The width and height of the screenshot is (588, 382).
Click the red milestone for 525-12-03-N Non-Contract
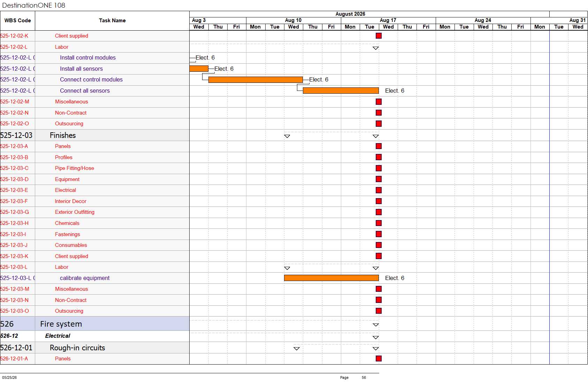tap(379, 300)
